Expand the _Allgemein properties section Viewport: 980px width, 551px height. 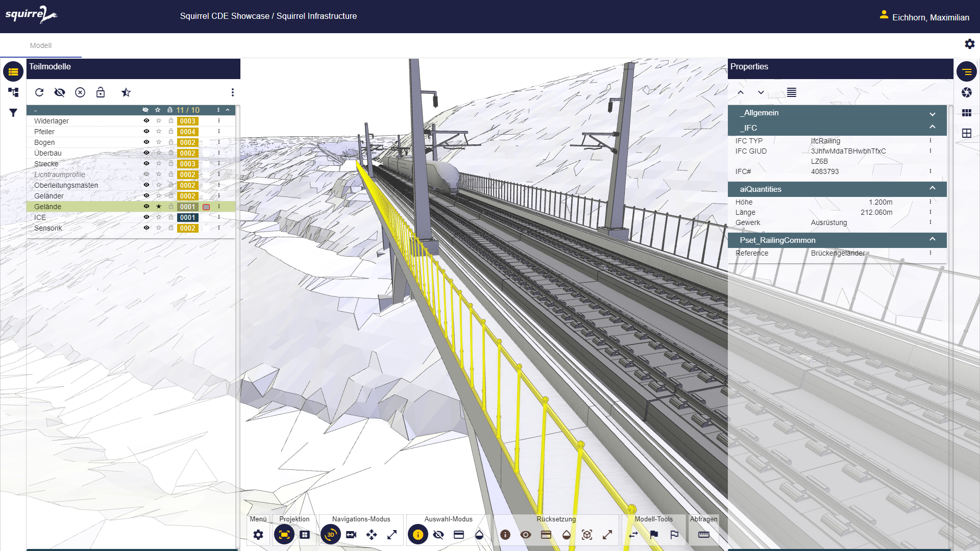(x=932, y=113)
